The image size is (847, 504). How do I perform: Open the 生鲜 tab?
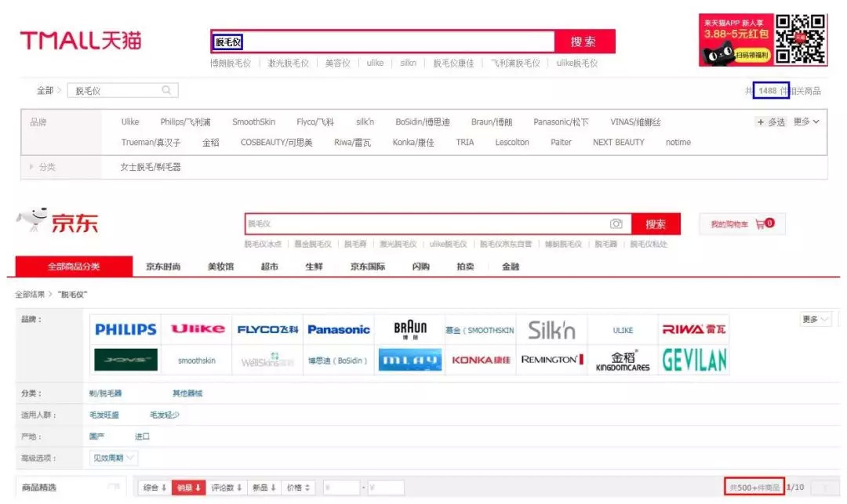(x=314, y=267)
